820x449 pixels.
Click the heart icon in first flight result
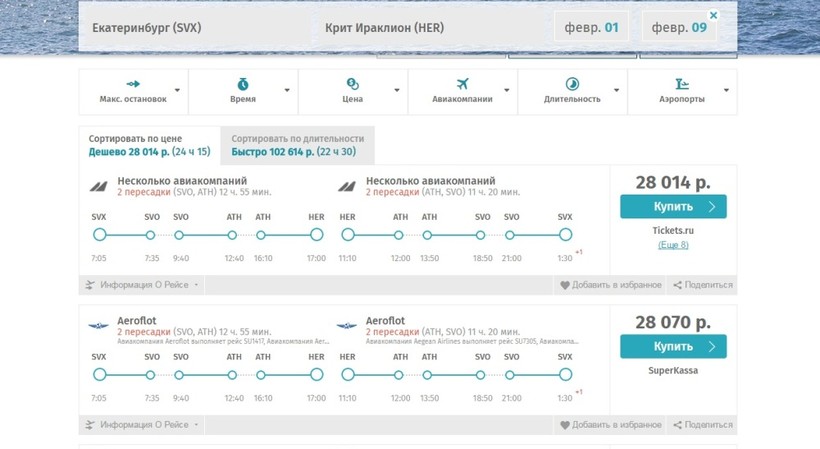coord(565,285)
